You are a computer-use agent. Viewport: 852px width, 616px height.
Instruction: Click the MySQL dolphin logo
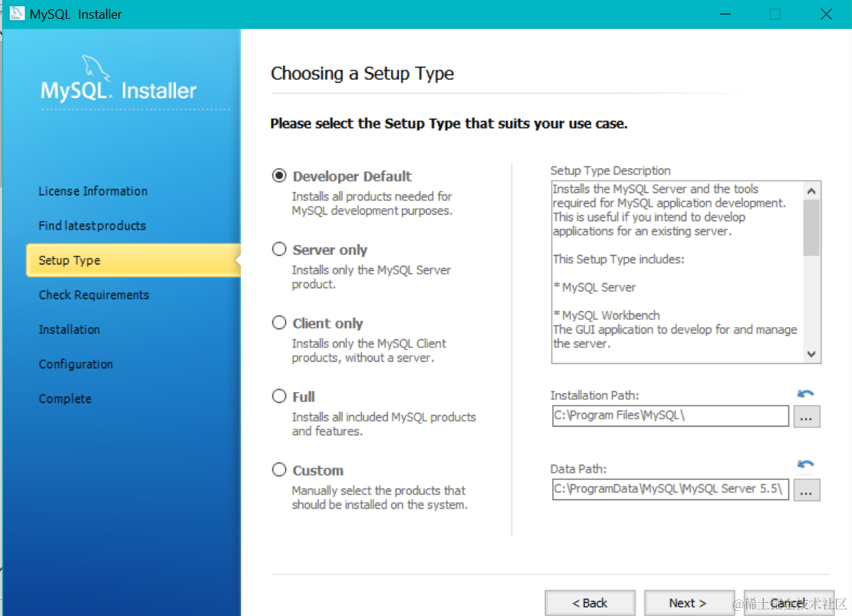[x=95, y=69]
